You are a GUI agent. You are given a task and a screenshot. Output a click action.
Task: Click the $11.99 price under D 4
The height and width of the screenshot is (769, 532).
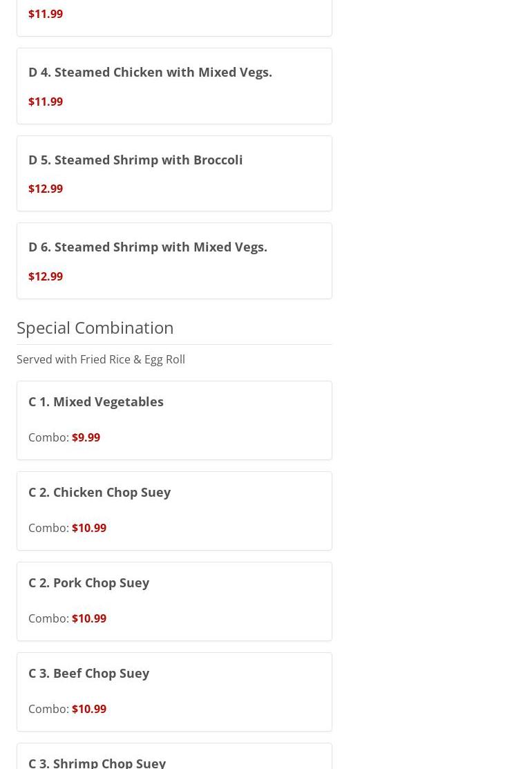tap(46, 102)
